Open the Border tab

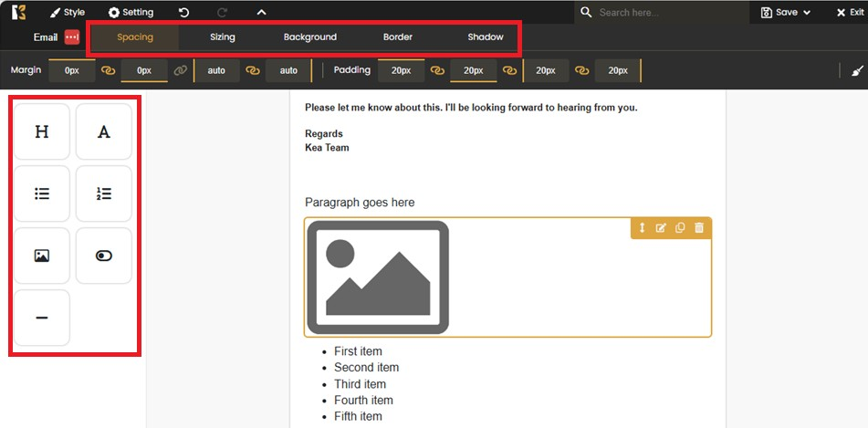point(398,37)
